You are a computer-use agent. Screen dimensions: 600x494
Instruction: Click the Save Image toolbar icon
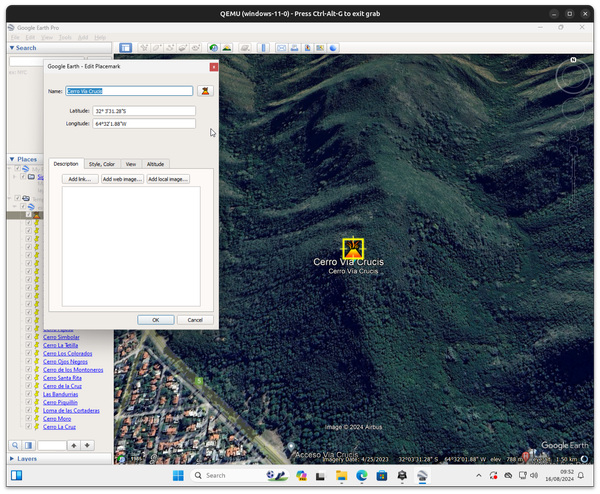pyautogui.click(x=307, y=48)
